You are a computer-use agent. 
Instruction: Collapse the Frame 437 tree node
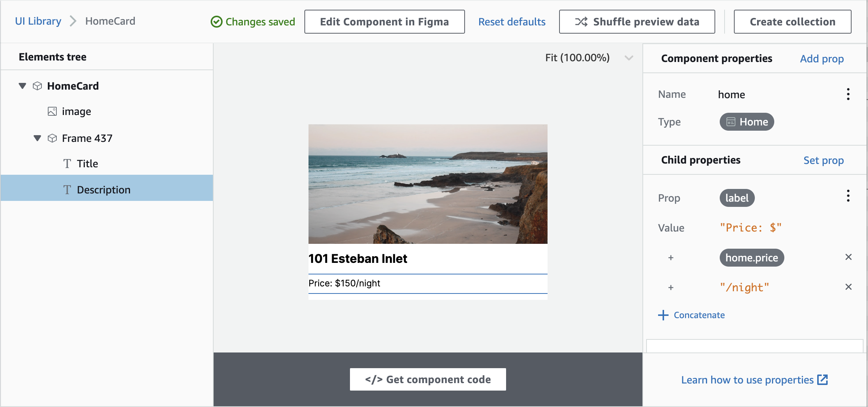click(37, 138)
